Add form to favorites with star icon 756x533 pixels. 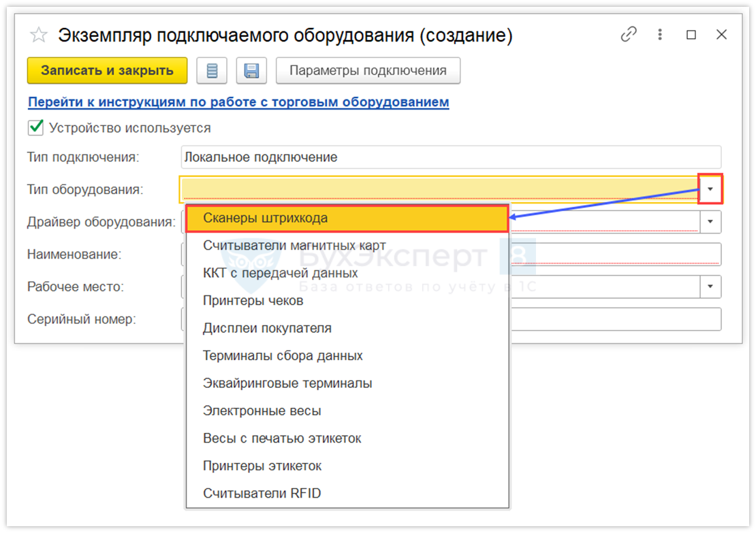[x=39, y=35]
